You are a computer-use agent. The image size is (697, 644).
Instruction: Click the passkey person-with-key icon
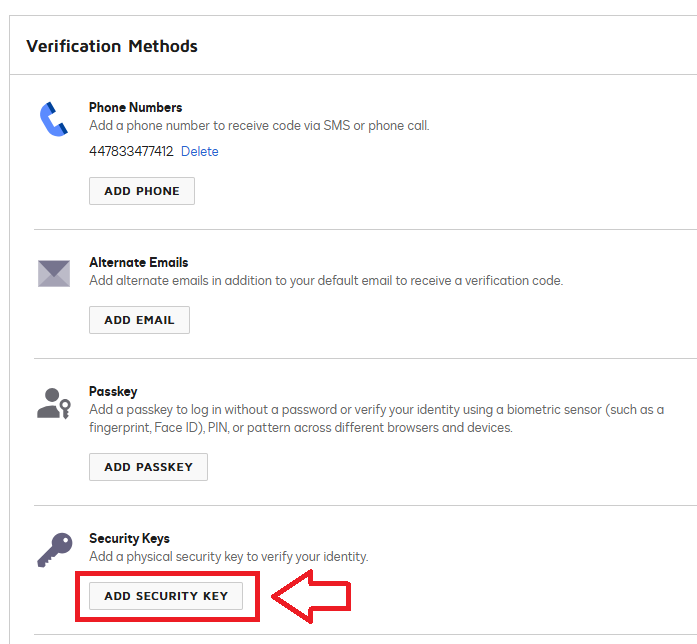[53, 401]
